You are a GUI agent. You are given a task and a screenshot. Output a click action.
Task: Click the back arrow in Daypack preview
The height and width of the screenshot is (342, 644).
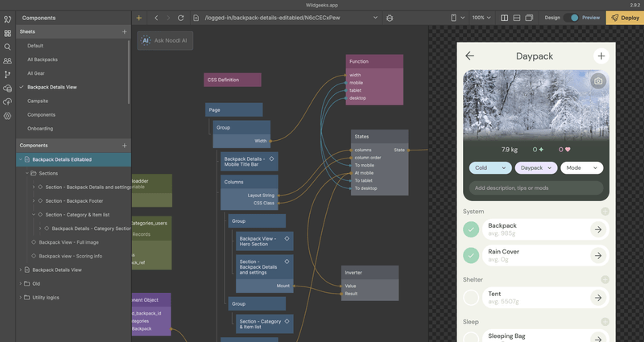click(470, 56)
